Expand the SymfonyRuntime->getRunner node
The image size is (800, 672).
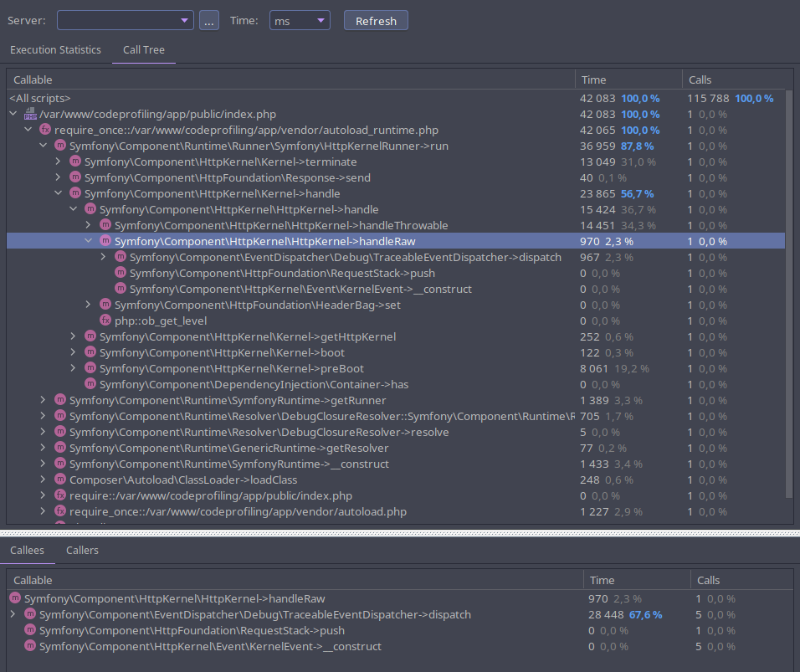pos(44,399)
